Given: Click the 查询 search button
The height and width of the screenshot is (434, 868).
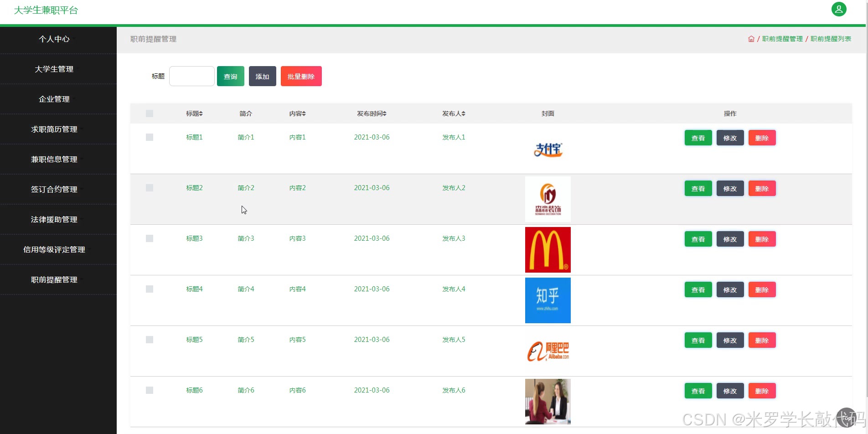Looking at the screenshot, I should pos(231,76).
